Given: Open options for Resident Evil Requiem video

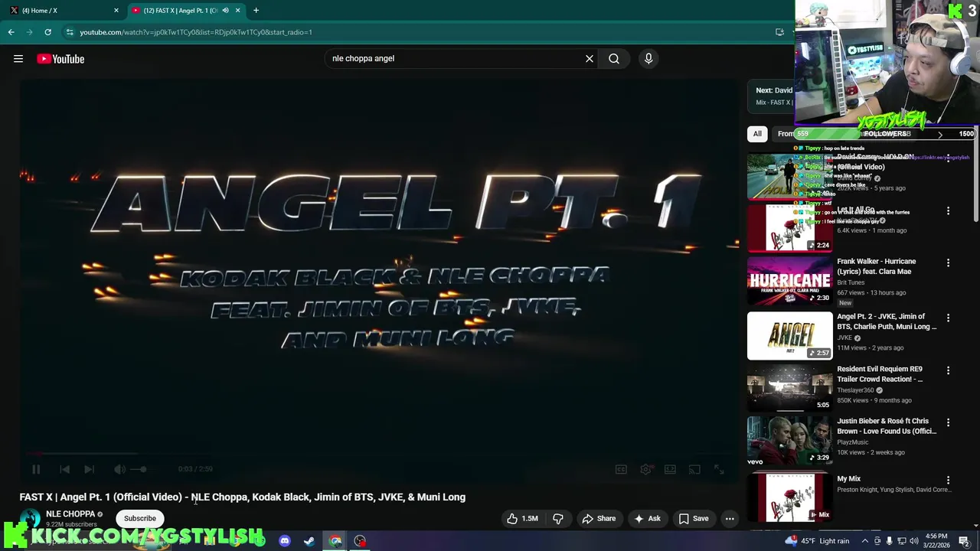Looking at the screenshot, I should point(948,370).
